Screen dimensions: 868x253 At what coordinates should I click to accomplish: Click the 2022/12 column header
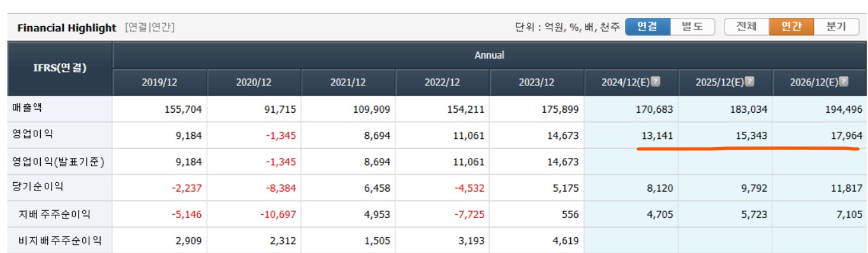pyautogui.click(x=443, y=82)
